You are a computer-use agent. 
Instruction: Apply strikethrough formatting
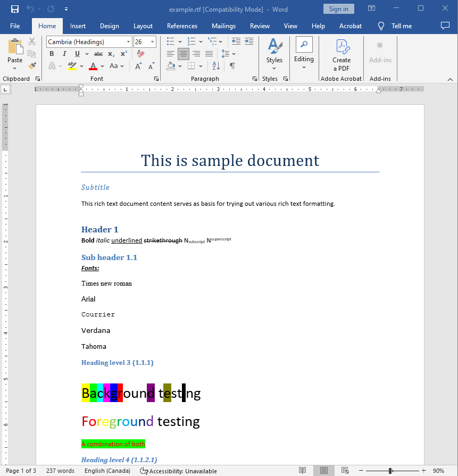[x=98, y=54]
